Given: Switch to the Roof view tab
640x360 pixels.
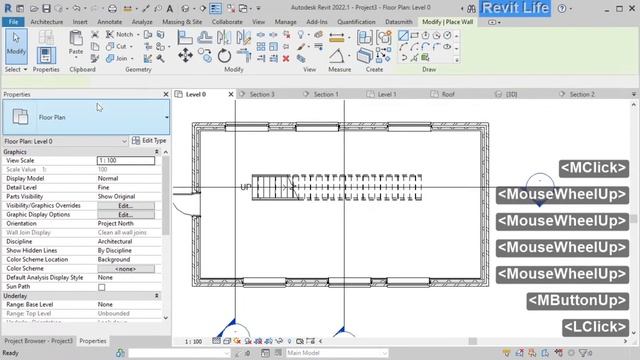Looking at the screenshot, I should (448, 94).
